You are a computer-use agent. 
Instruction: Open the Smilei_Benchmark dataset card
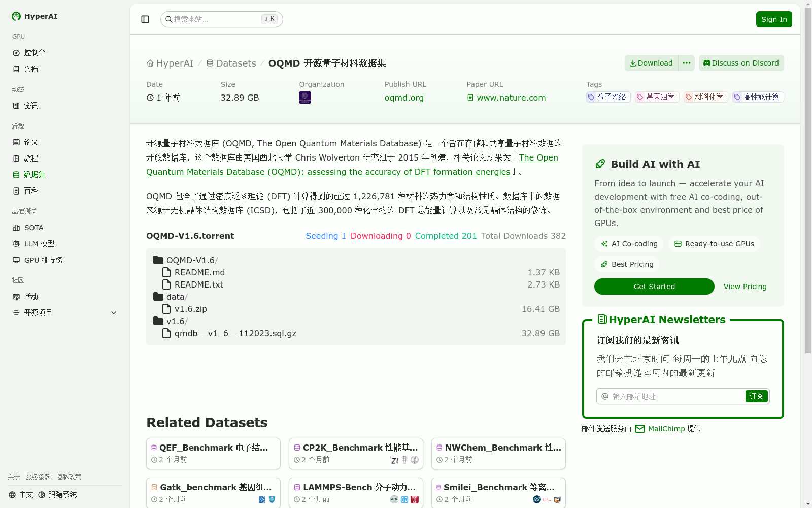498,493
